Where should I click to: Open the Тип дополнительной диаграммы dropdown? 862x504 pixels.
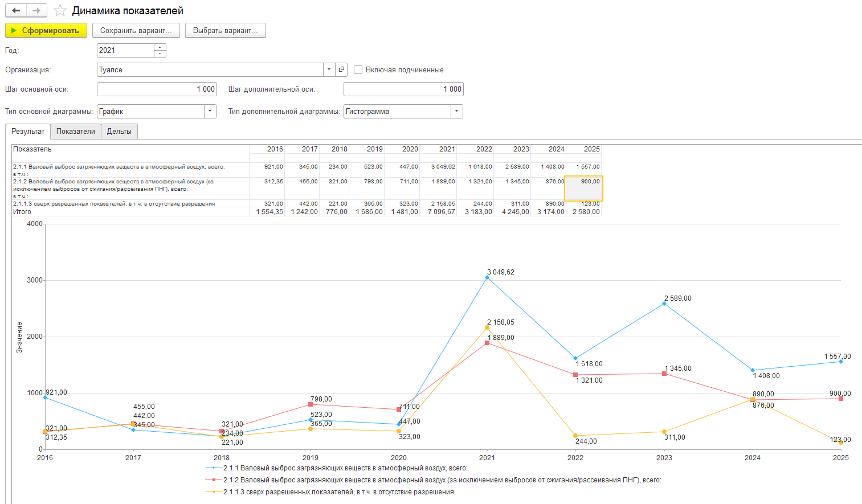(x=457, y=112)
